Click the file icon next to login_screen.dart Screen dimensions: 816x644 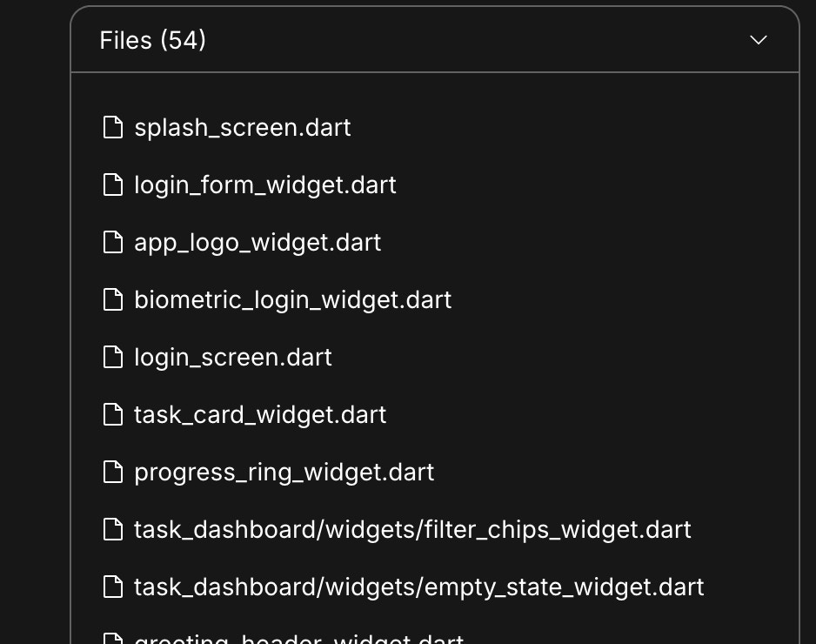[113, 357]
